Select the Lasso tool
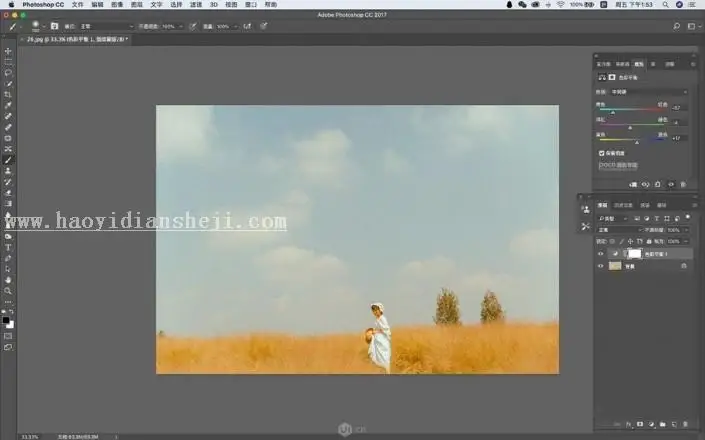The image size is (705, 440). pos(8,73)
